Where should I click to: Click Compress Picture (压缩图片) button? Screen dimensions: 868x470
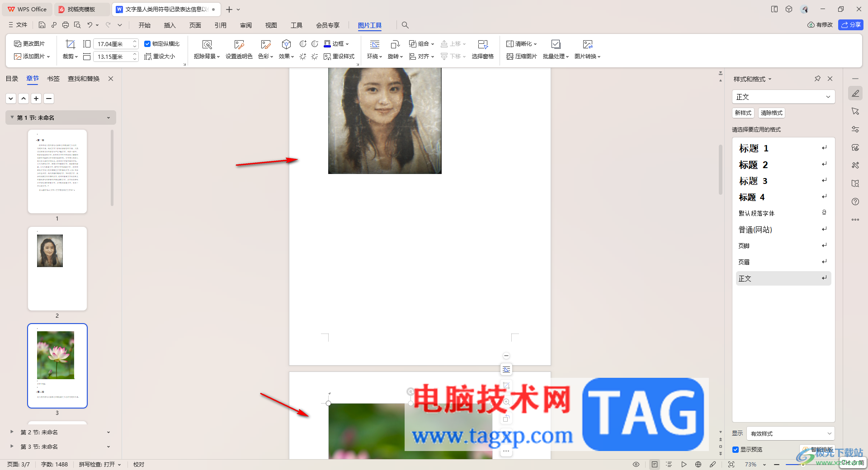coord(522,56)
